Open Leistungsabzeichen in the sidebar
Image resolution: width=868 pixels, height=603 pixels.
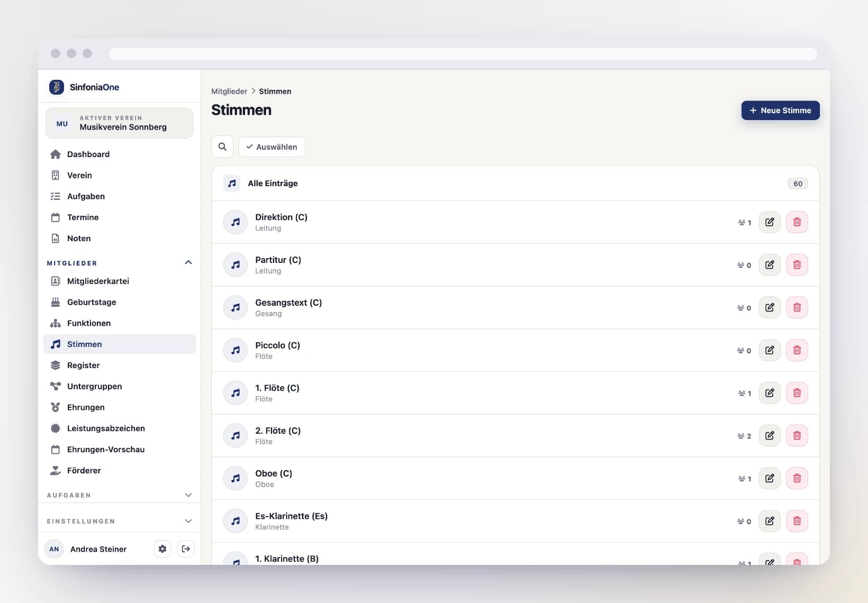[x=119, y=428]
